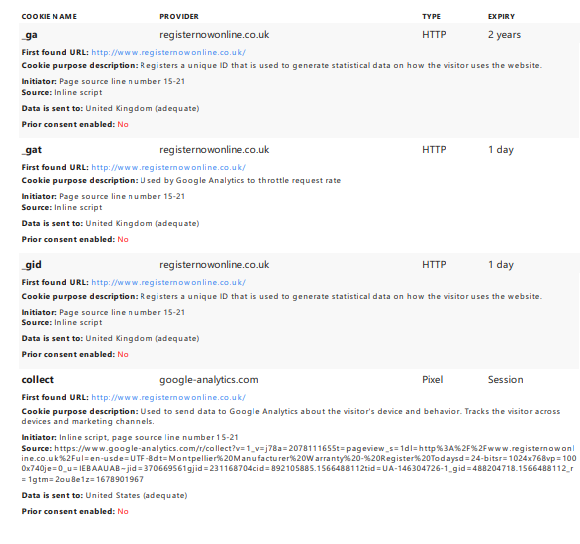Image resolution: width=580 pixels, height=544 pixels.
Task: Open the _gid cookie First found URL link
Action: coord(168,283)
